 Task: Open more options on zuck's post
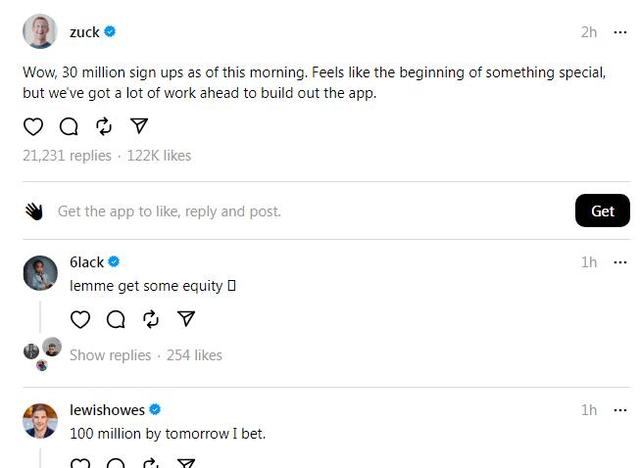click(621, 32)
